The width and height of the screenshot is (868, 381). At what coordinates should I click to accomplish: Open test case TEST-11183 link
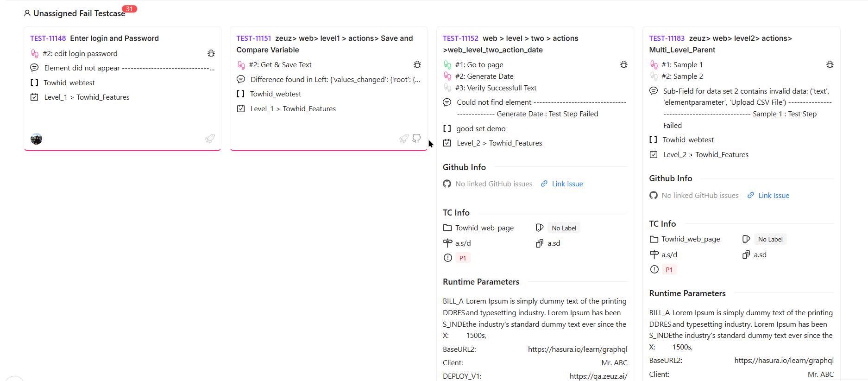pos(667,38)
